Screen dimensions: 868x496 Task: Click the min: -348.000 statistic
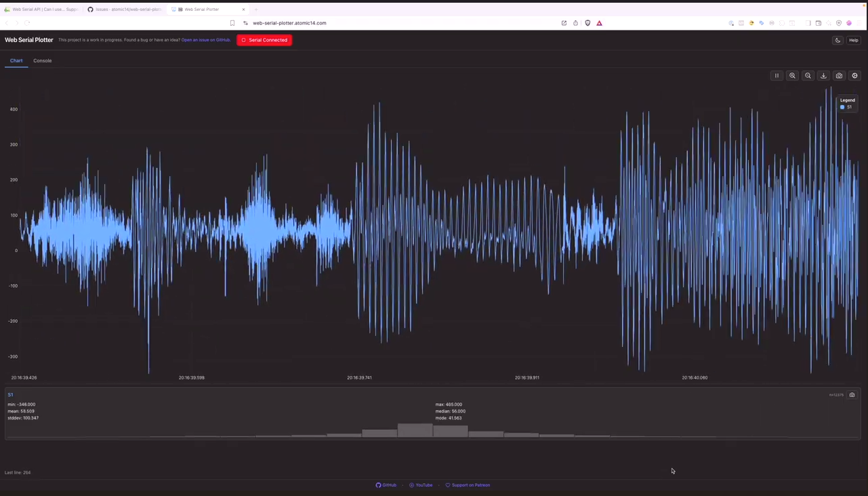pyautogui.click(x=22, y=405)
